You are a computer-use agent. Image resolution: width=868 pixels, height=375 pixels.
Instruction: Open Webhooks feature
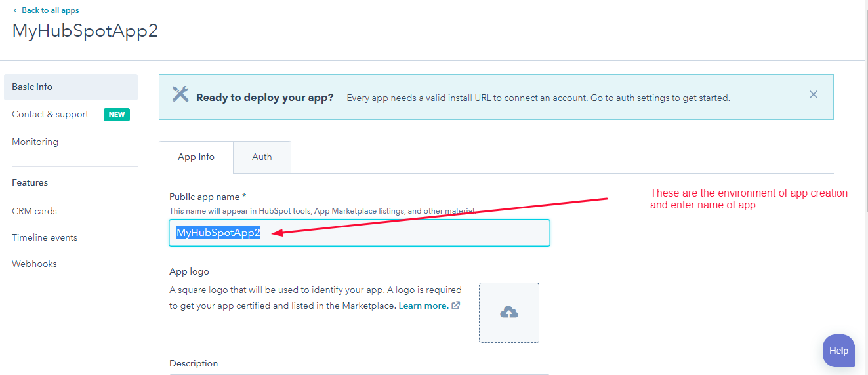34,264
